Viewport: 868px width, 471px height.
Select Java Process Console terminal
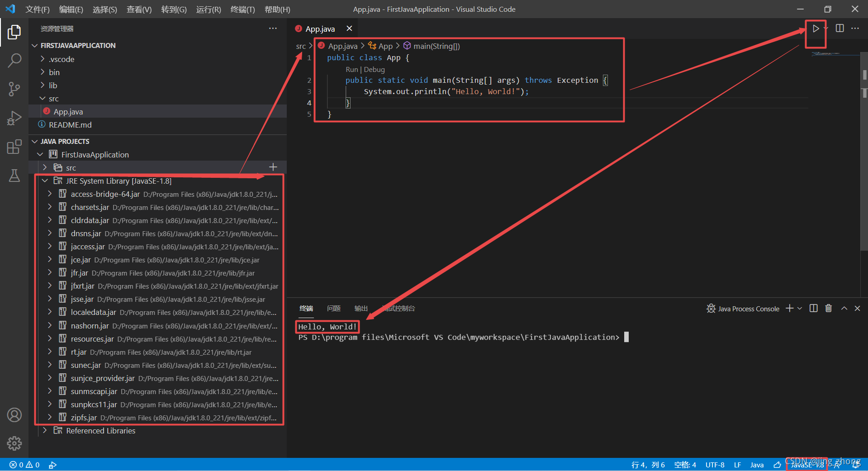pos(743,309)
